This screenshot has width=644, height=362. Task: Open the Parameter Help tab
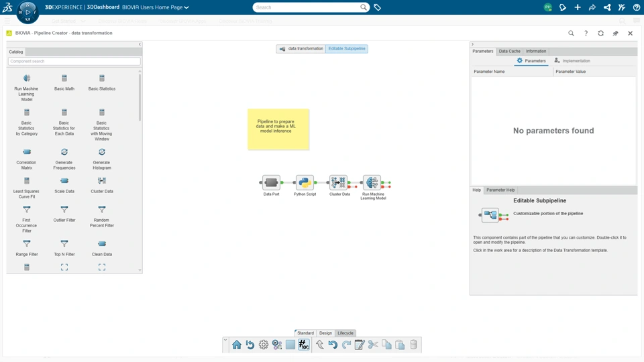[x=500, y=190]
